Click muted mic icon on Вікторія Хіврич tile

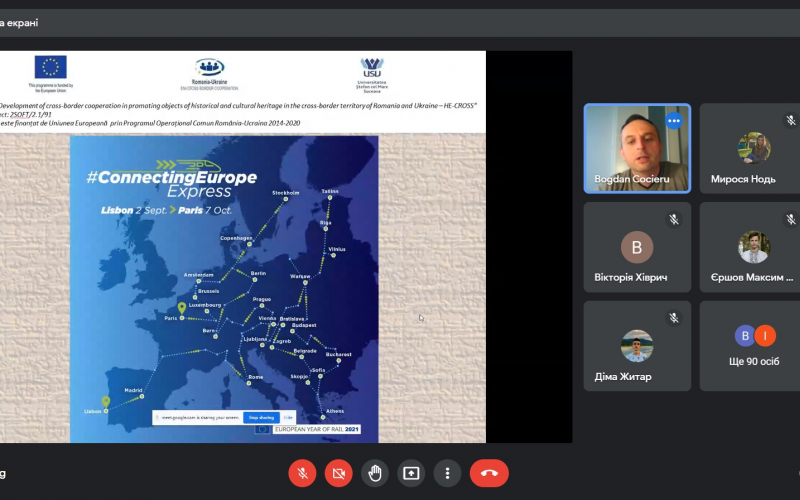point(674,219)
